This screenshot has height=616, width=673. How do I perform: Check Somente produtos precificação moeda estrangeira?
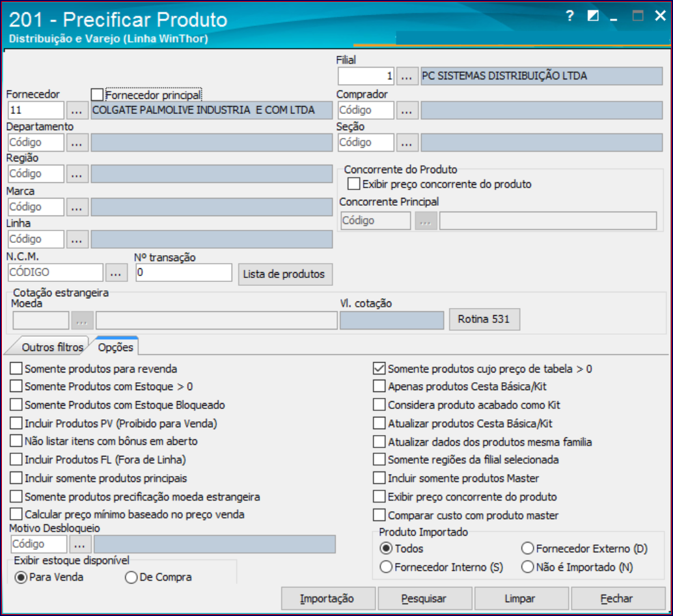coord(16,496)
